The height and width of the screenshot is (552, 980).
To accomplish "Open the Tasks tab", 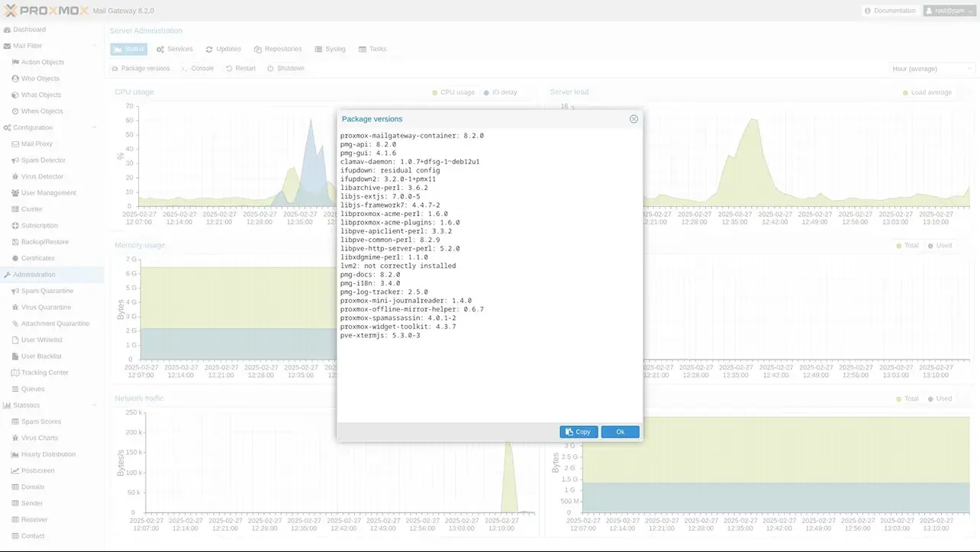I will (372, 49).
